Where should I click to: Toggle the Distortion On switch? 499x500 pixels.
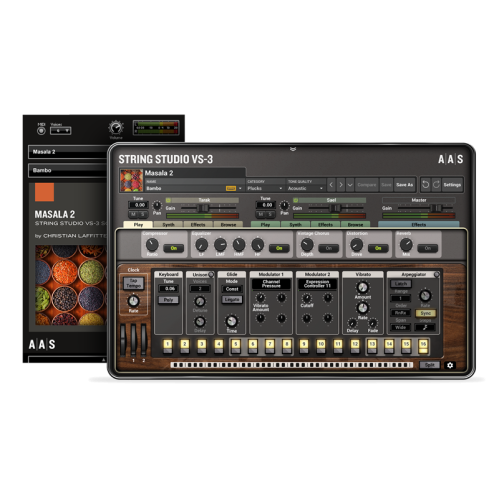[378, 248]
